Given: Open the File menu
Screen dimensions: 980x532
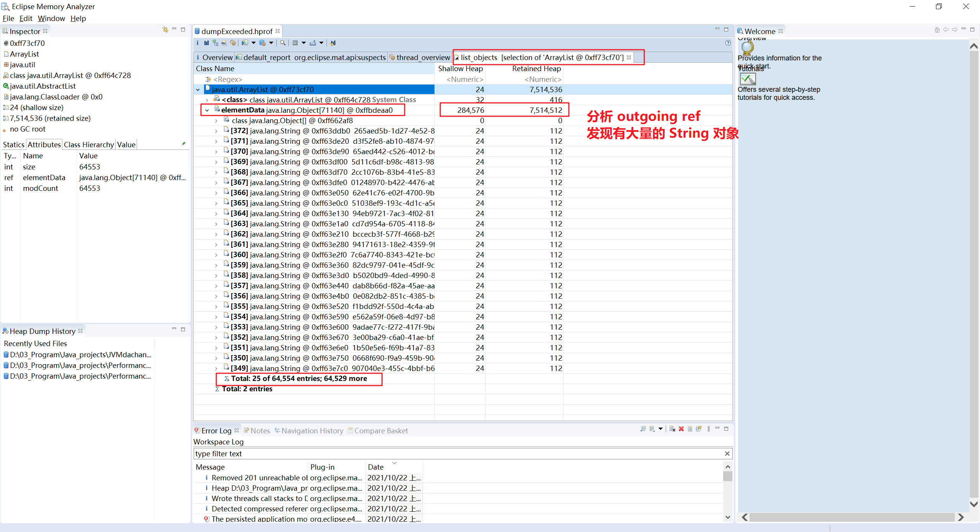Looking at the screenshot, I should (x=8, y=18).
